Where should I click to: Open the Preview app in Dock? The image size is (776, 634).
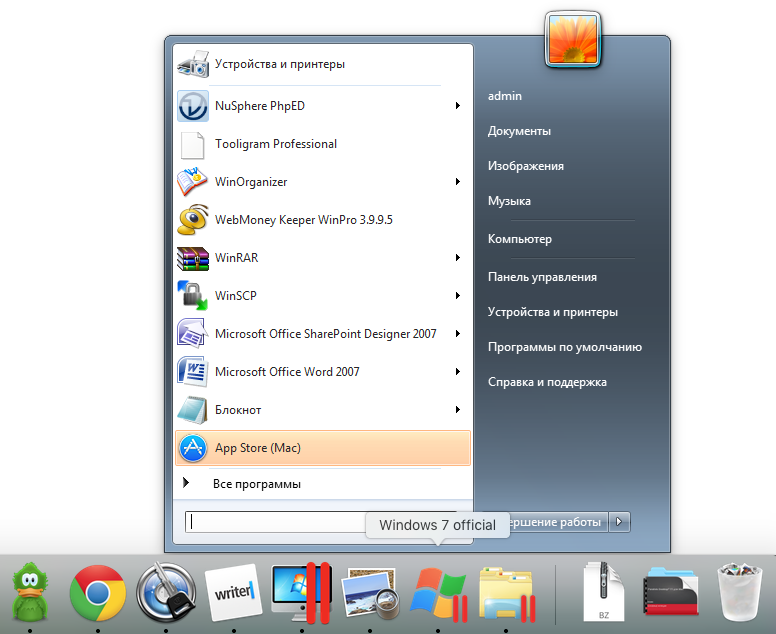click(x=370, y=593)
